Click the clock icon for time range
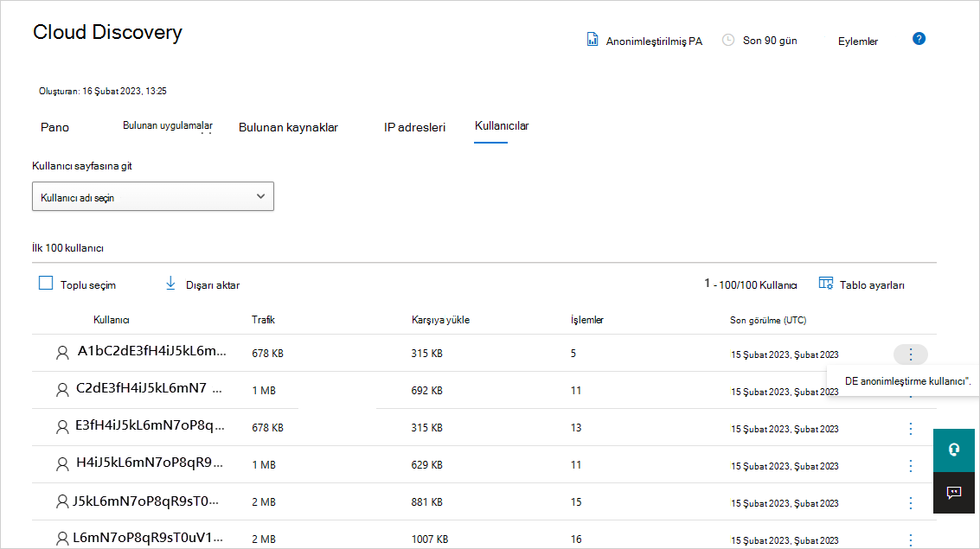The height and width of the screenshot is (549, 980). click(728, 40)
